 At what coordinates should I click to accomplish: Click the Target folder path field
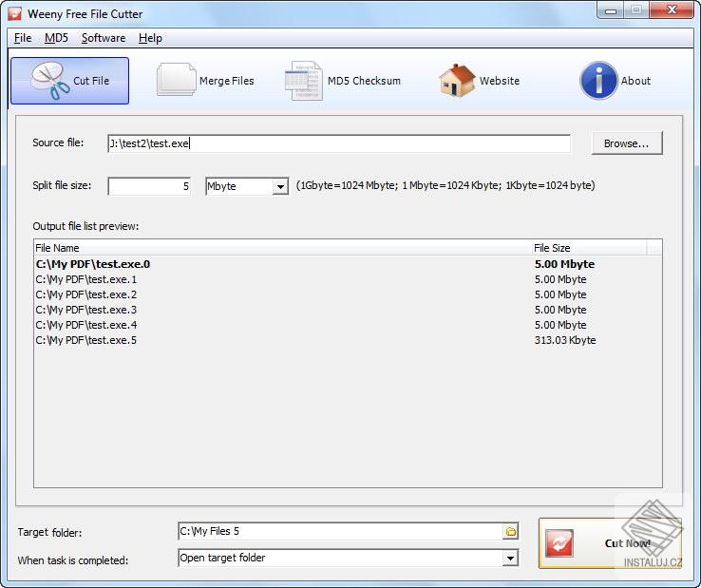(x=340, y=531)
